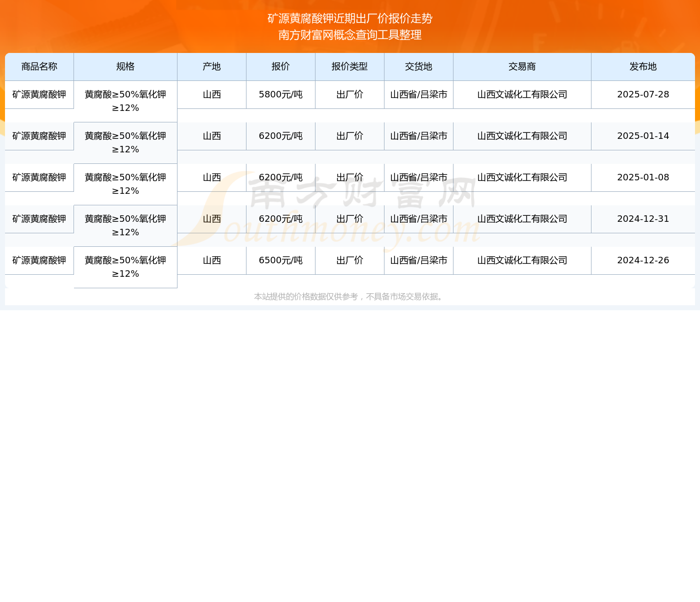Click 山西文诚化工有限公司 in the 2025-01-08 row
Viewport: 700px width, 602px height.
(522, 177)
